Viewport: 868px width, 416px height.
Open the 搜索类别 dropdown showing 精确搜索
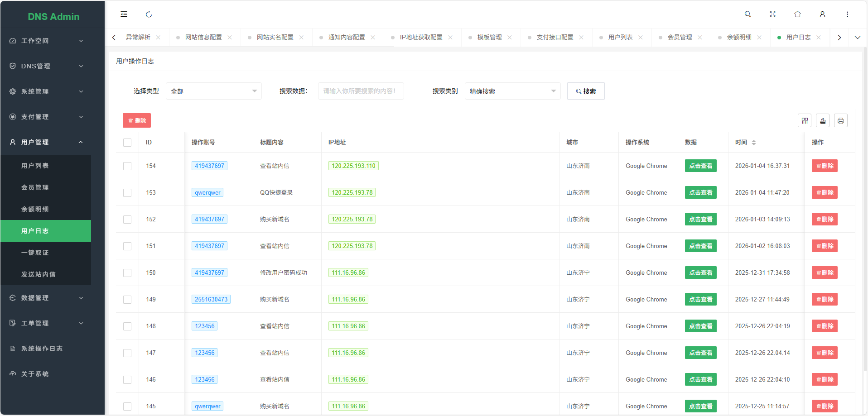(x=512, y=91)
